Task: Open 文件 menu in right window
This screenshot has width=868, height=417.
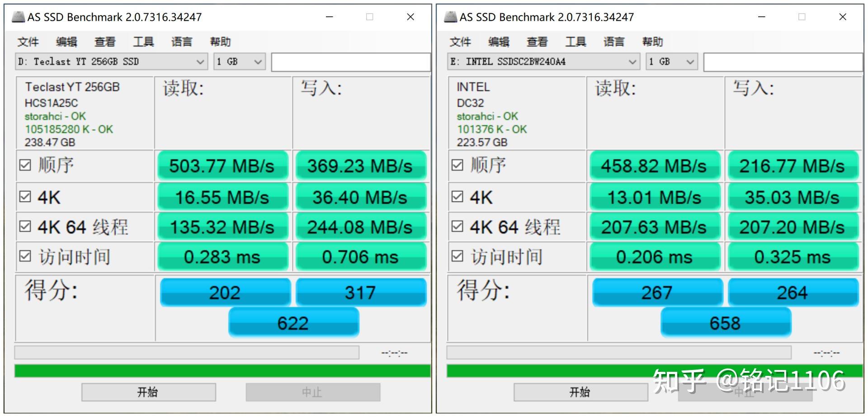Action: pos(460,42)
